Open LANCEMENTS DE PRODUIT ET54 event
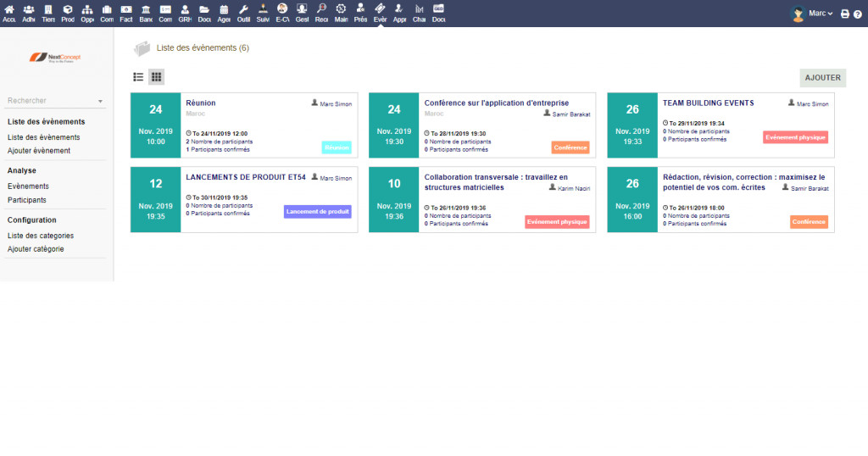The height and width of the screenshot is (456, 868). pyautogui.click(x=246, y=177)
